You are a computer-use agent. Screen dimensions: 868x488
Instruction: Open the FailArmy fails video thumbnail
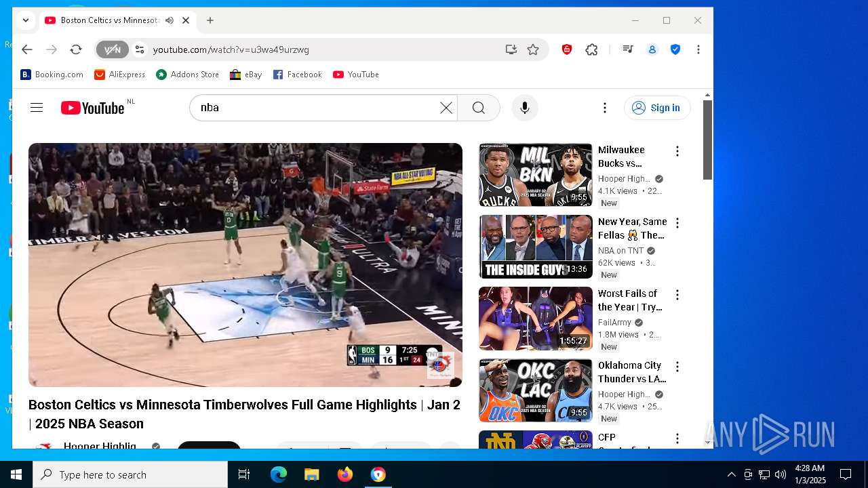coord(536,319)
